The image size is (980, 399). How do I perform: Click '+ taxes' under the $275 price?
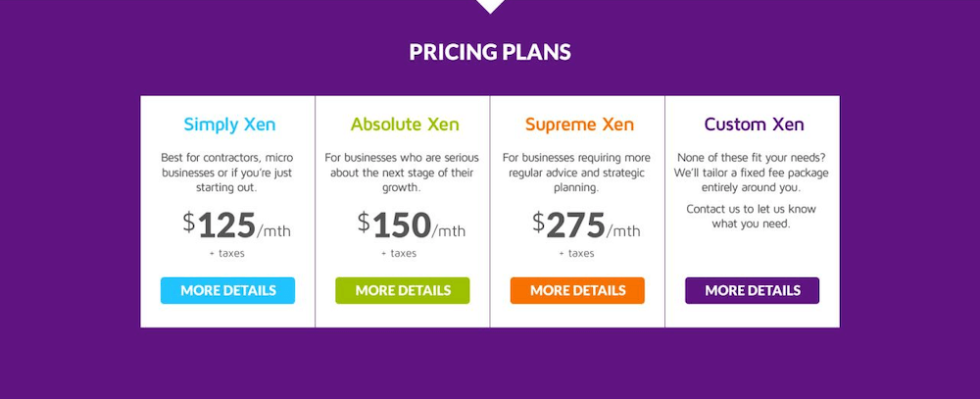576,253
